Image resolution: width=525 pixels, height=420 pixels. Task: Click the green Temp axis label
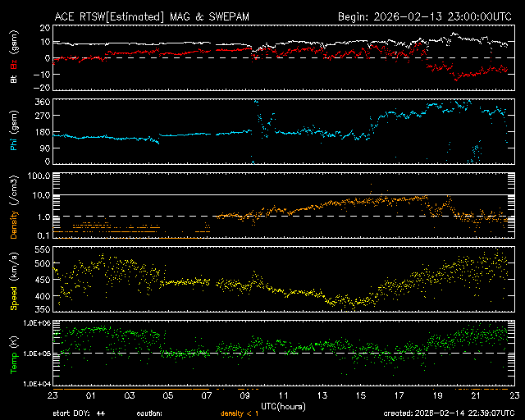[14, 363]
